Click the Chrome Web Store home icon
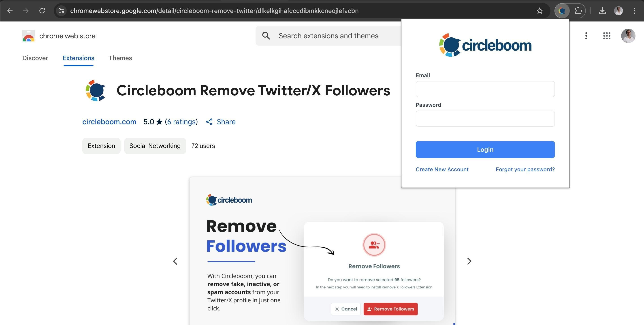644x325 pixels. pyautogui.click(x=28, y=36)
